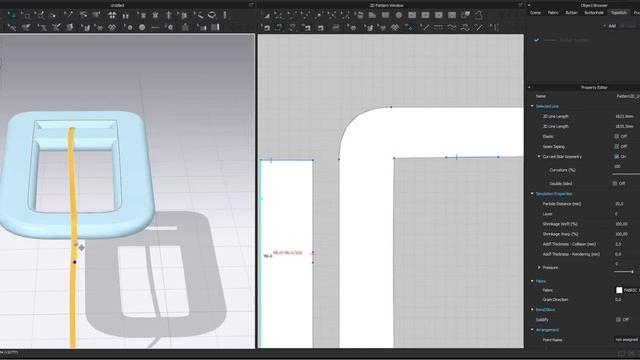Collapse the Fabric section in Property Editor
Image resolution: width=640 pixels, height=360 pixels.
coord(532,281)
